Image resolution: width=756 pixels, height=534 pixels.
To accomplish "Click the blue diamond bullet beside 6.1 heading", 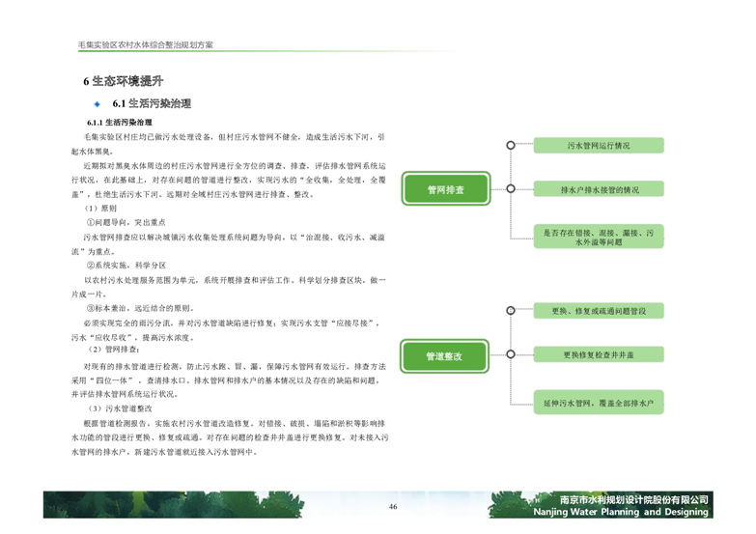I will (97, 103).
